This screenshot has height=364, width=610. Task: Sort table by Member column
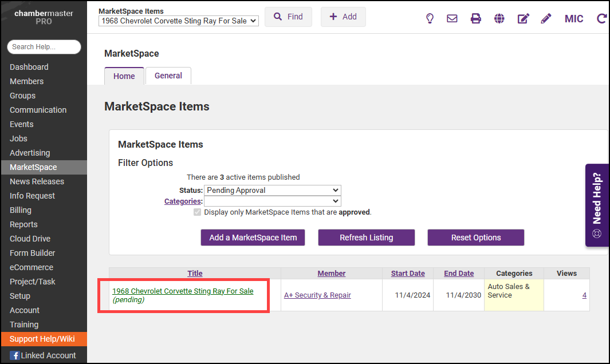coord(332,274)
